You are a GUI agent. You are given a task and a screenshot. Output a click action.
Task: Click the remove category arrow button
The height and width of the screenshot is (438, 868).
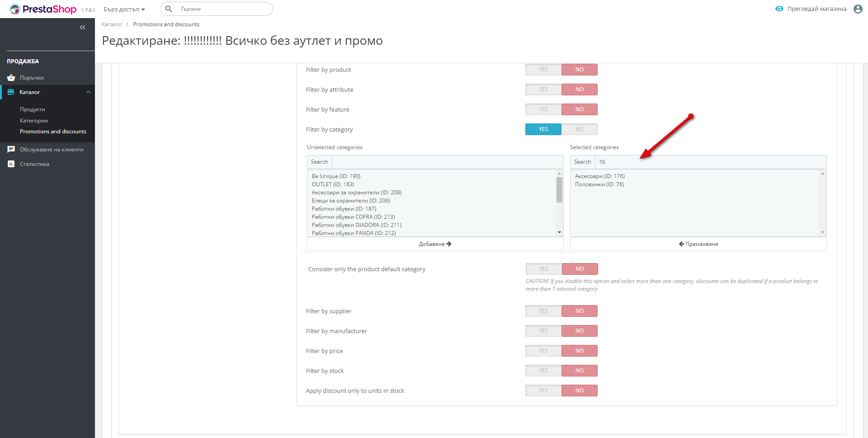(x=698, y=244)
